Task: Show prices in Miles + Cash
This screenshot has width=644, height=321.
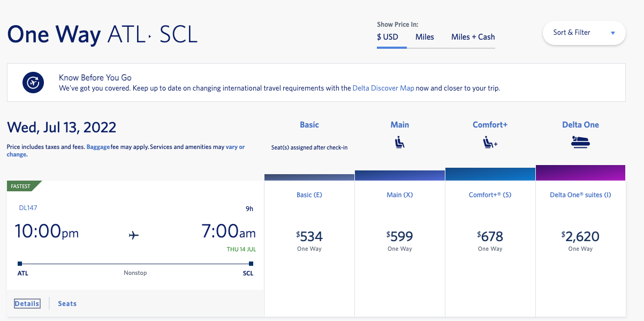Action: 473,37
